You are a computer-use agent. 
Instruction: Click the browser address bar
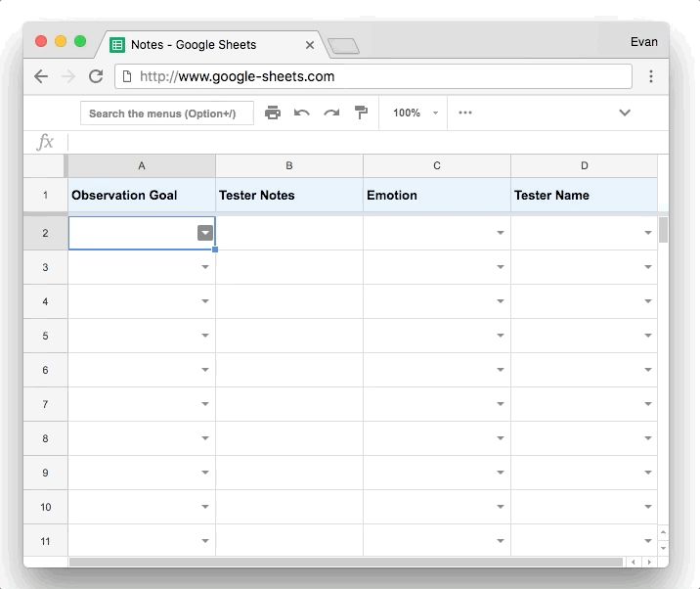tap(373, 76)
